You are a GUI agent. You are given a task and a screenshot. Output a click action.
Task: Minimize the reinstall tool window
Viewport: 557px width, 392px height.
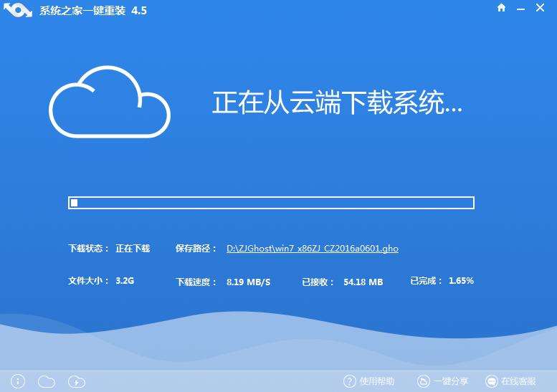click(x=522, y=8)
